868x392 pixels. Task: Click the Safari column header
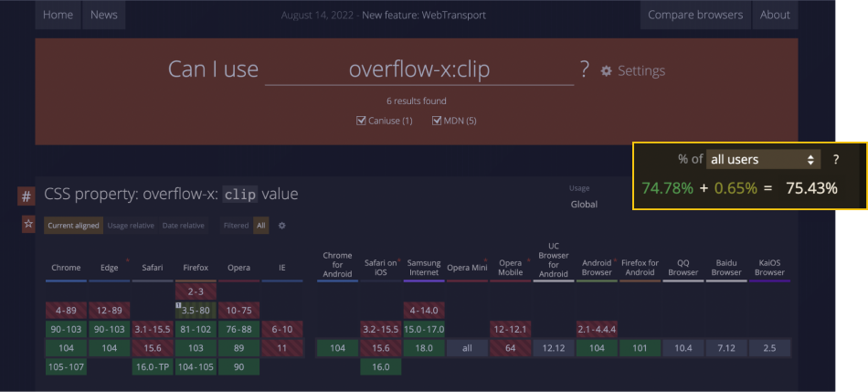pos(153,268)
